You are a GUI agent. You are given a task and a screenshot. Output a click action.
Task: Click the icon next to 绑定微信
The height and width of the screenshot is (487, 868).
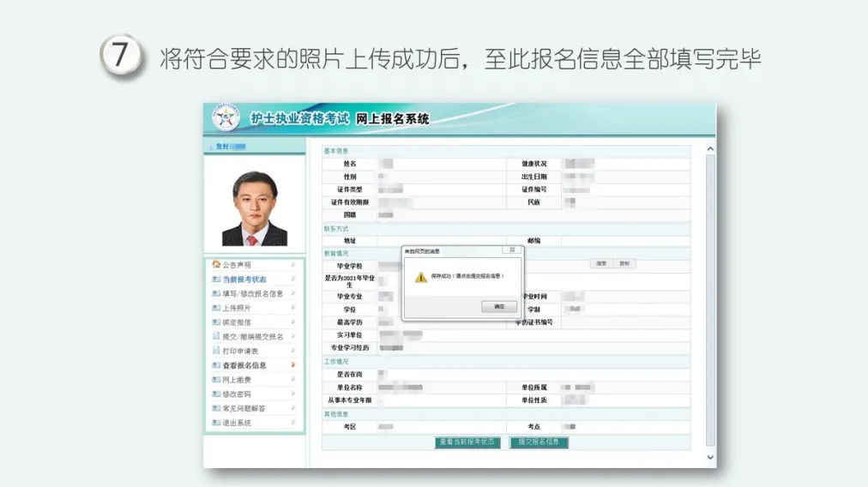[x=216, y=322]
